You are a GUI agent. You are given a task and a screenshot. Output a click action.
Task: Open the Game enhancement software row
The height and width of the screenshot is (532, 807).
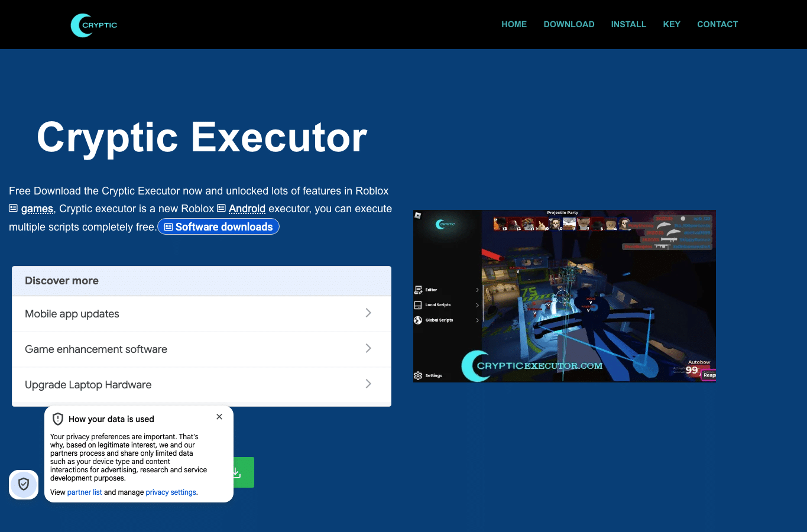202,349
